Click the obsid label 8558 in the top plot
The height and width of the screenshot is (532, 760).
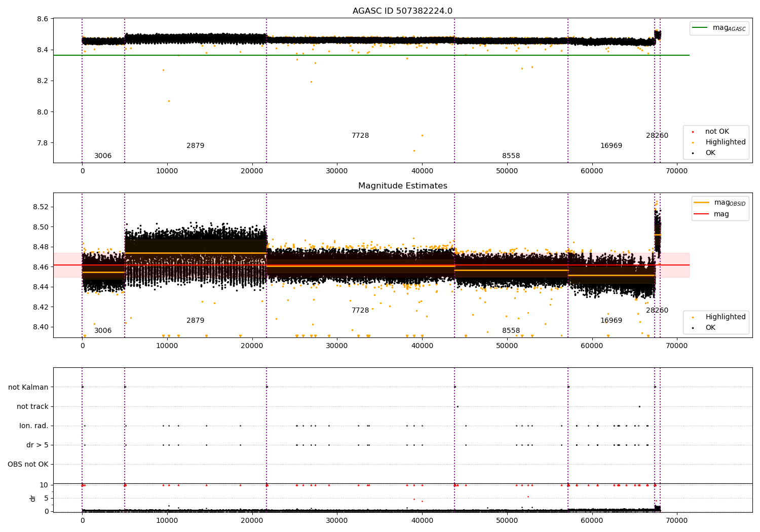(x=511, y=156)
